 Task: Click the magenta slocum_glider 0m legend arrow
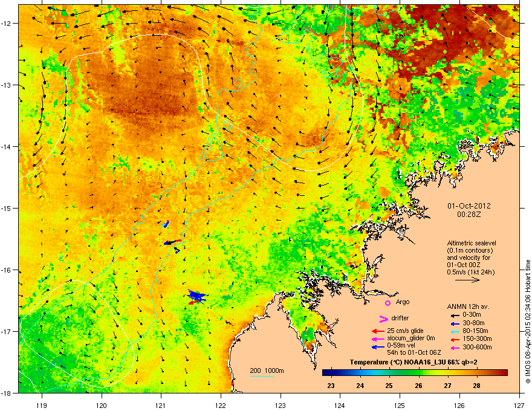click(378, 339)
